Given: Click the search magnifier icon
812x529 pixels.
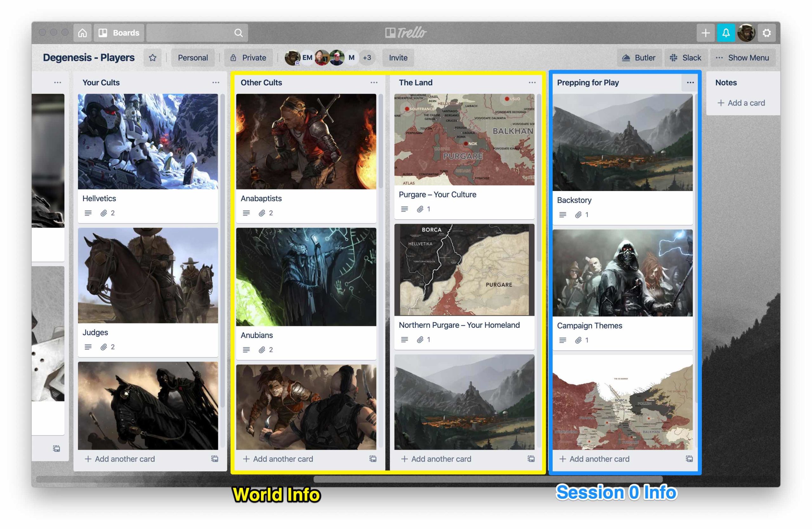Looking at the screenshot, I should 239,33.
